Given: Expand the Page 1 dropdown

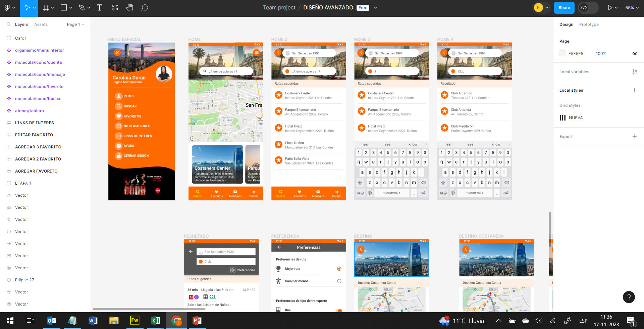Looking at the screenshot, I should [75, 25].
